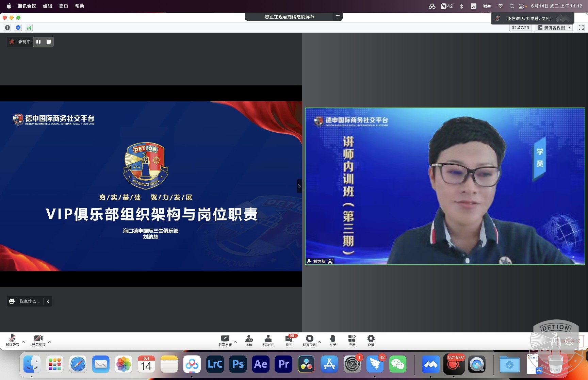The image size is (588, 380).
Task: Launch Lightroom Classic from the Dock
Action: point(215,364)
